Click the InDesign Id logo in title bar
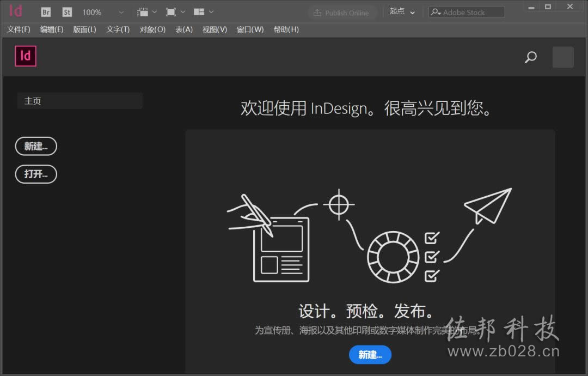Viewport: 588px width, 376px height. pos(16,11)
